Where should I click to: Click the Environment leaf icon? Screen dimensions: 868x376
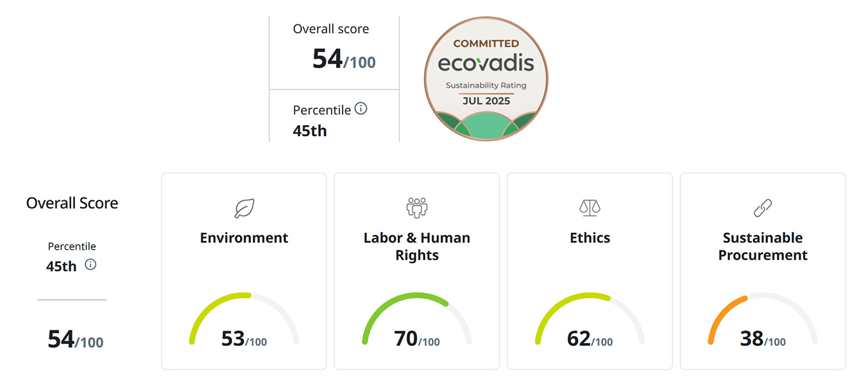tap(244, 208)
